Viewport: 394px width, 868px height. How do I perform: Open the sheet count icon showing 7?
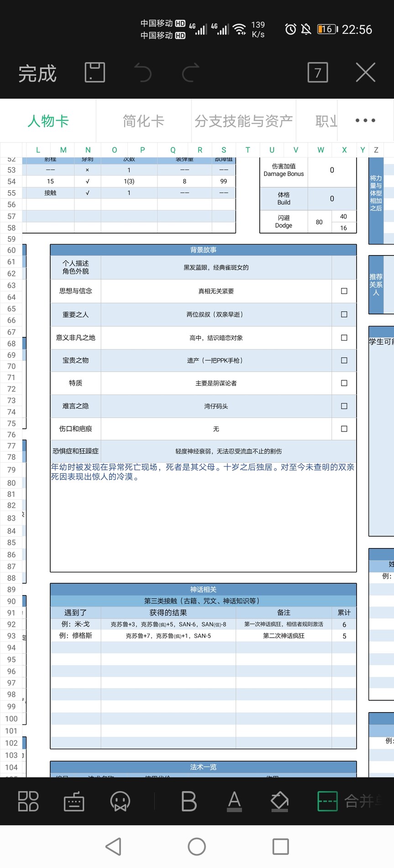[x=318, y=73]
